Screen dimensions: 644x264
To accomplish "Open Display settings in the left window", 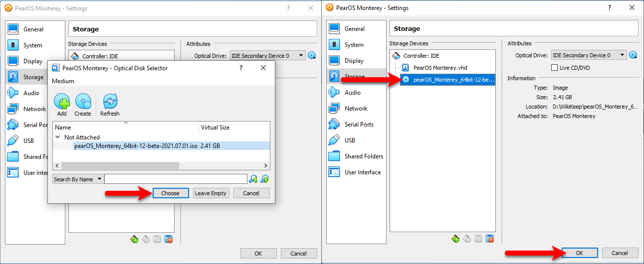I will click(x=35, y=61).
